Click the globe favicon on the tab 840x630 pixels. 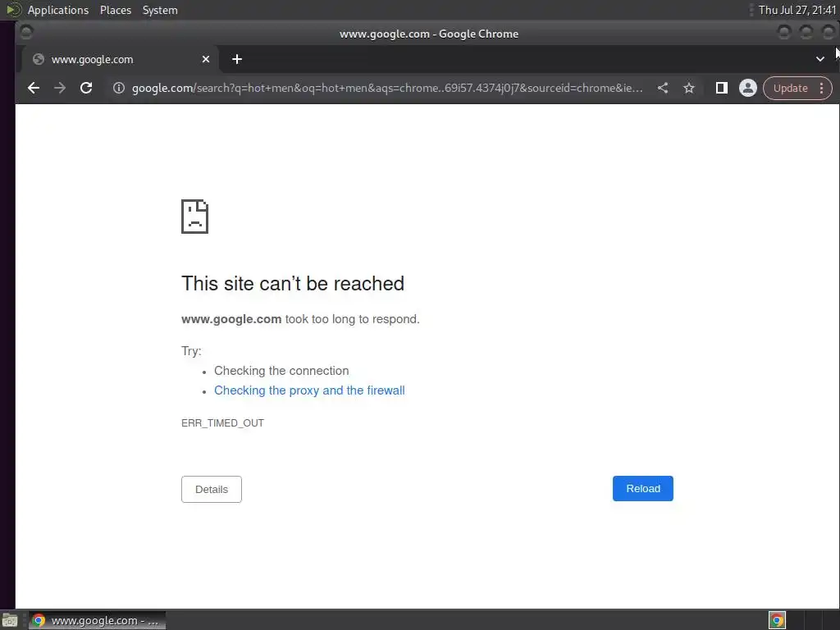[38, 59]
